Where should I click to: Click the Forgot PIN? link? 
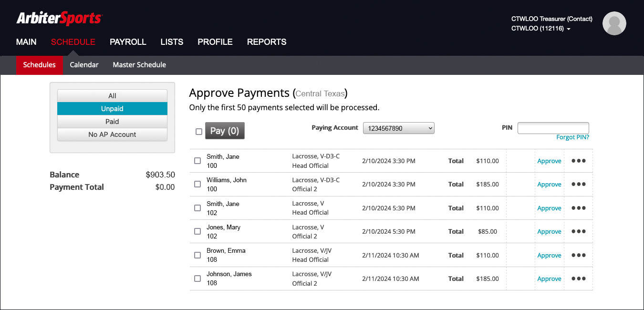pyautogui.click(x=572, y=137)
